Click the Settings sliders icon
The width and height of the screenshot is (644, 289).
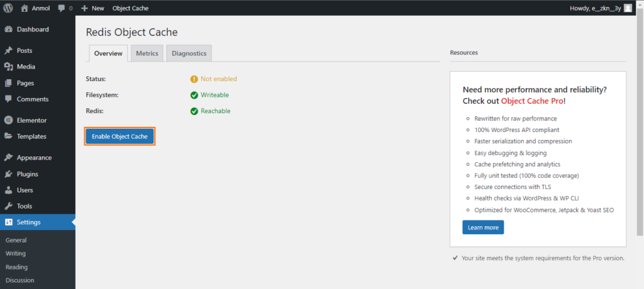(8, 222)
